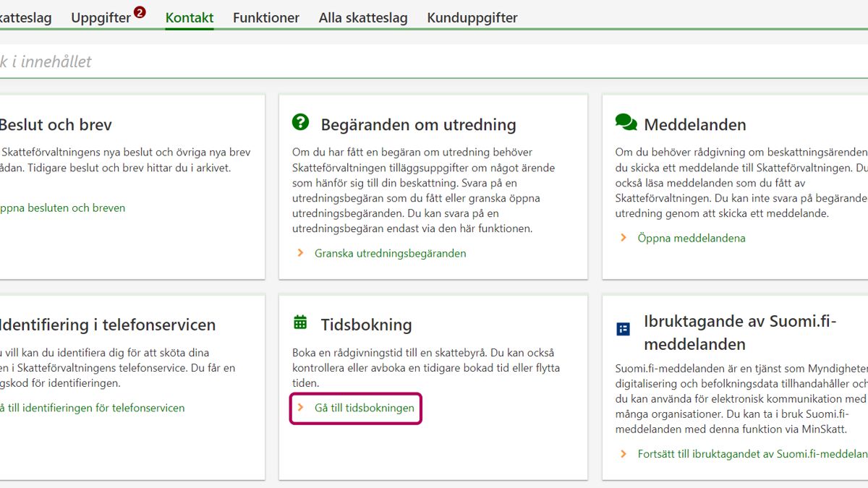Click the chat bubbles icon next to Meddelanden
Image resolution: width=868 pixels, height=488 pixels.
626,122
